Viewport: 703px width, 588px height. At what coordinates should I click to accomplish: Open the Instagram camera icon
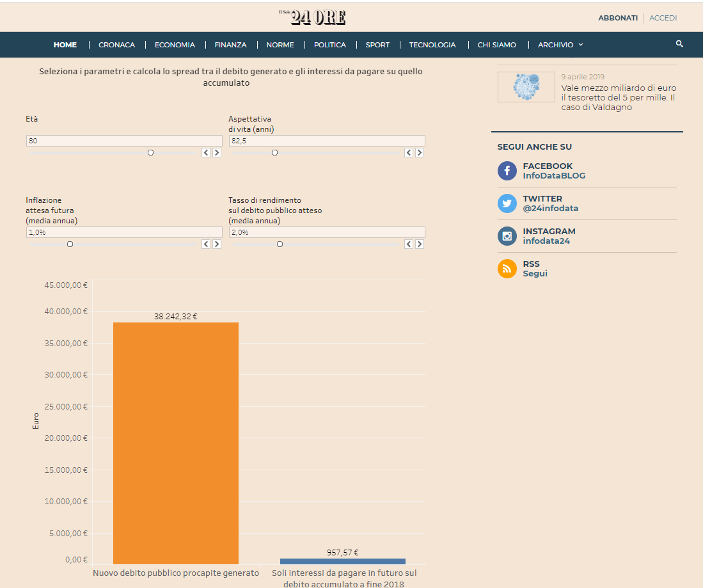pos(507,236)
